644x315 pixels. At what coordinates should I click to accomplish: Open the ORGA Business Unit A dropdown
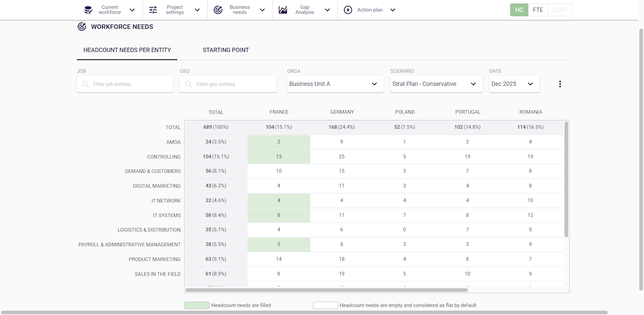click(334, 84)
